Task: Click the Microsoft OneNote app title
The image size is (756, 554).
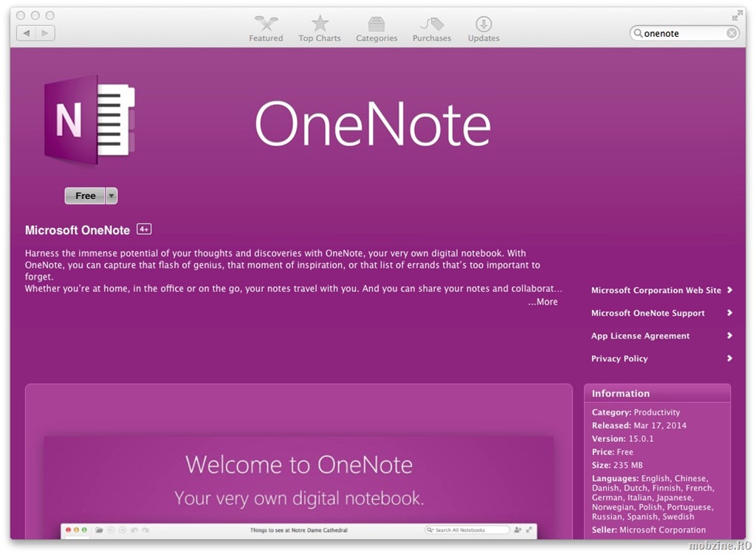Action: (x=77, y=230)
